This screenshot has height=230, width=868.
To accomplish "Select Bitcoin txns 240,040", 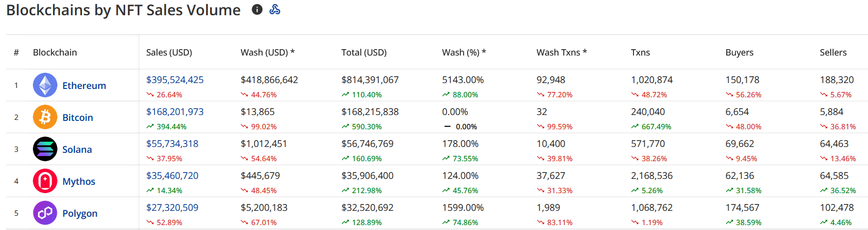I will [648, 112].
